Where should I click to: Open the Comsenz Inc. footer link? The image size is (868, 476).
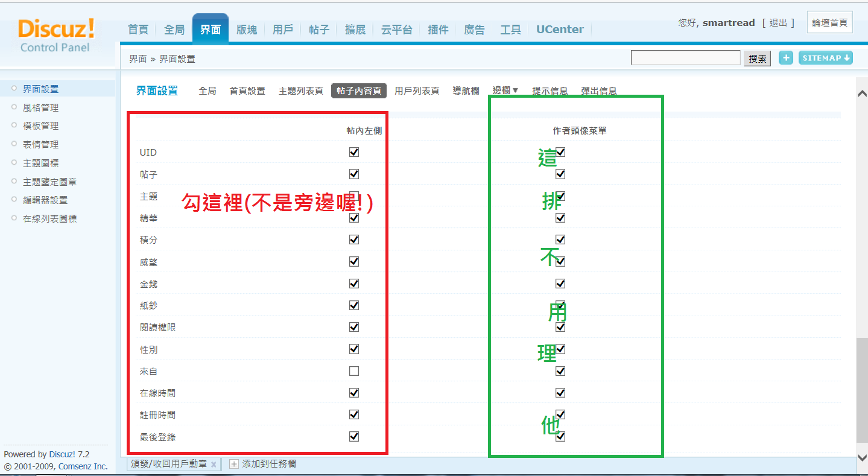[x=83, y=466]
